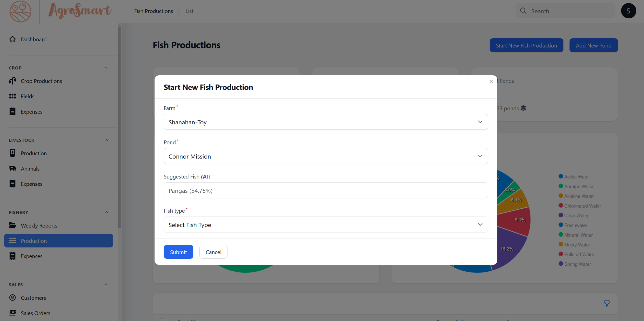The width and height of the screenshot is (644, 321).
Task: Click the Weekly Reports folder icon
Action: (x=12, y=225)
